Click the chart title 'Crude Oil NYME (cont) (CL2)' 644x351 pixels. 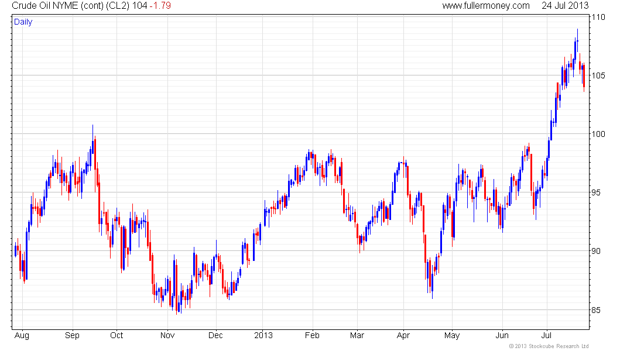71,6
